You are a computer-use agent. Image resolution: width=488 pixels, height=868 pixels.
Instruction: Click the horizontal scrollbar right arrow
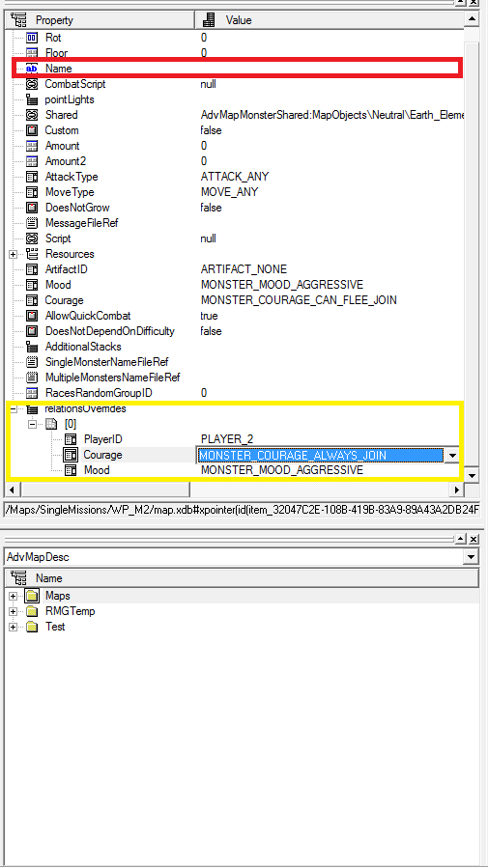457,490
